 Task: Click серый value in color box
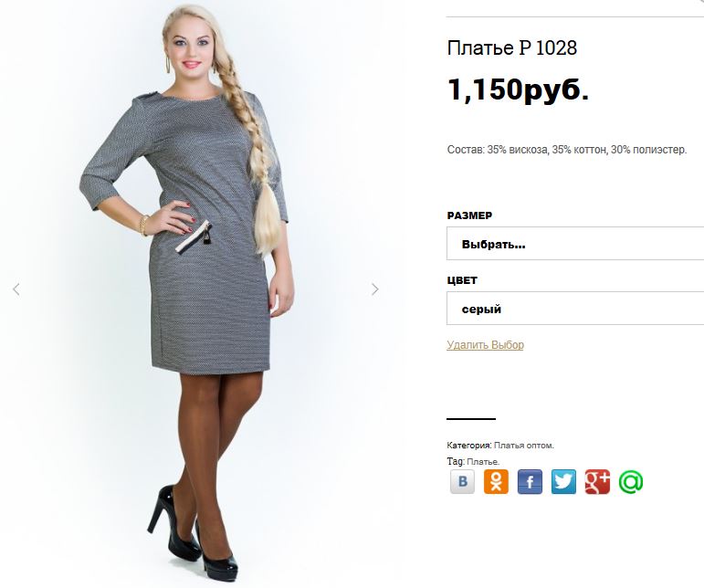tap(481, 310)
